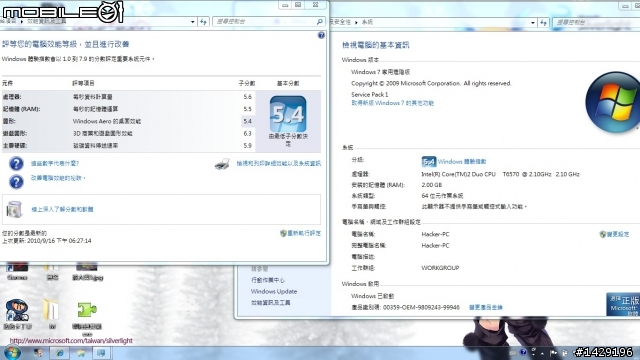
Task: Refresh the System window address bar
Action: (543, 22)
